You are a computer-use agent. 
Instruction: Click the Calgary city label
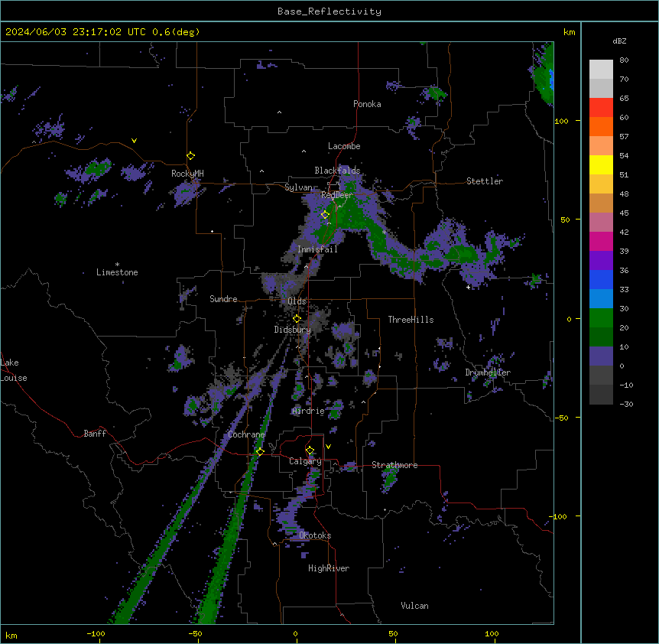305,461
